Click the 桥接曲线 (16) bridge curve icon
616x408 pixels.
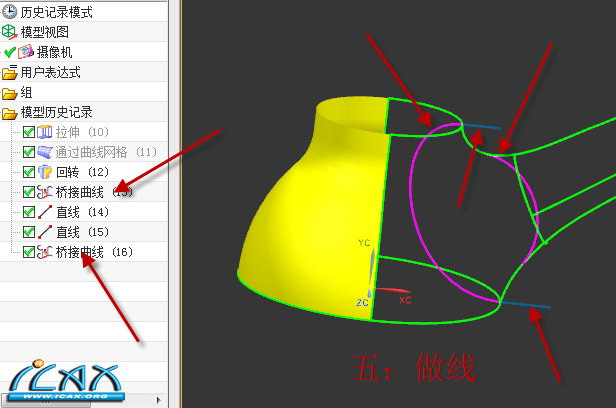pos(45,252)
